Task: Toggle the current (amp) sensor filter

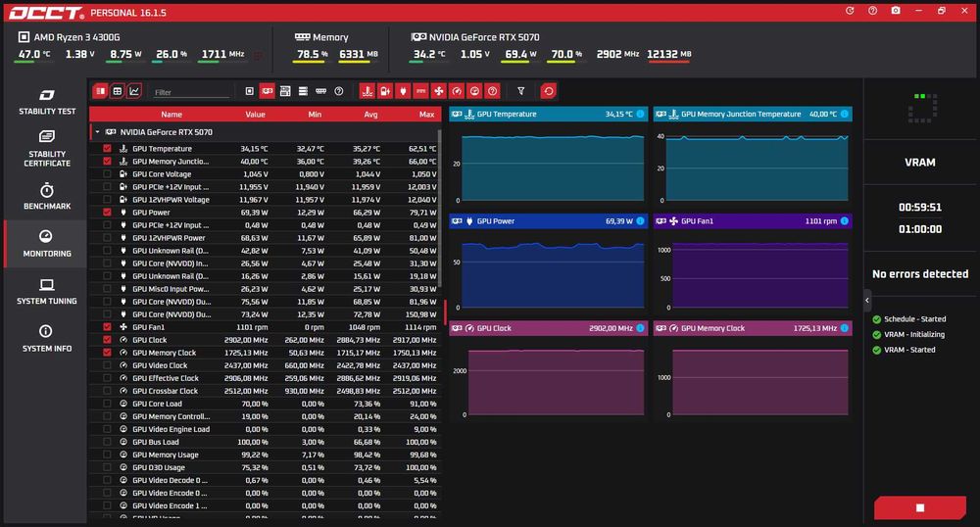Action: [420, 91]
